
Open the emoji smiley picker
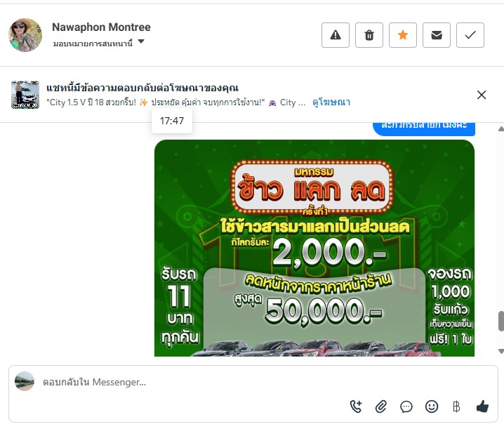432,406
